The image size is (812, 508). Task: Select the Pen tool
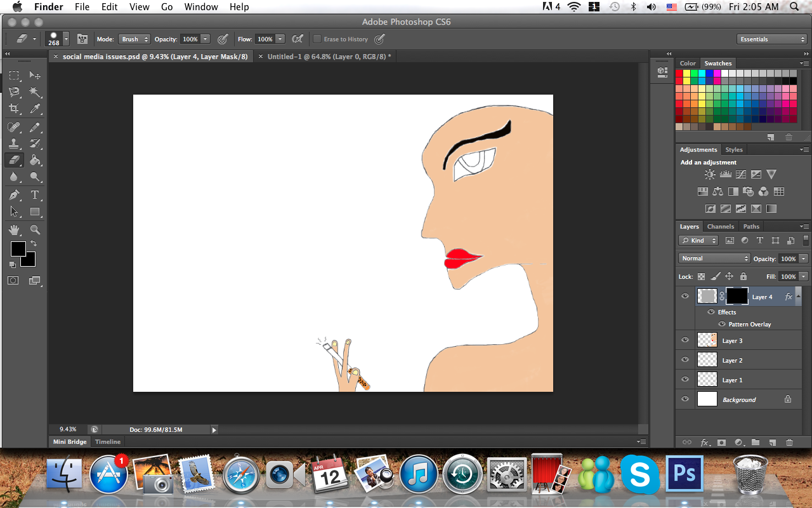click(14, 195)
